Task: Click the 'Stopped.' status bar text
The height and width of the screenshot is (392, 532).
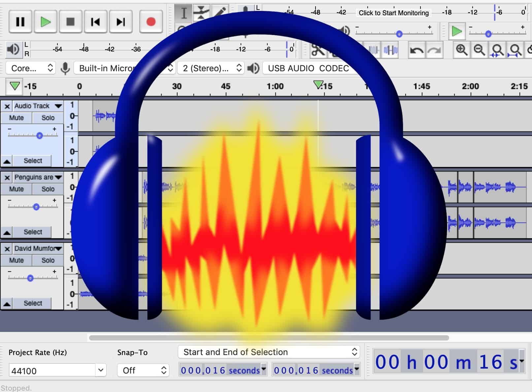Action: [16, 388]
